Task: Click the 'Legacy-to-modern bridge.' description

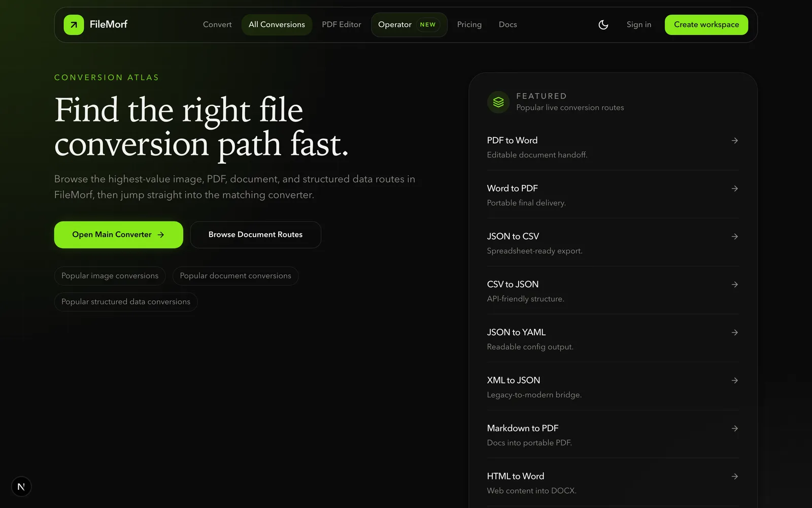Action: (x=534, y=395)
